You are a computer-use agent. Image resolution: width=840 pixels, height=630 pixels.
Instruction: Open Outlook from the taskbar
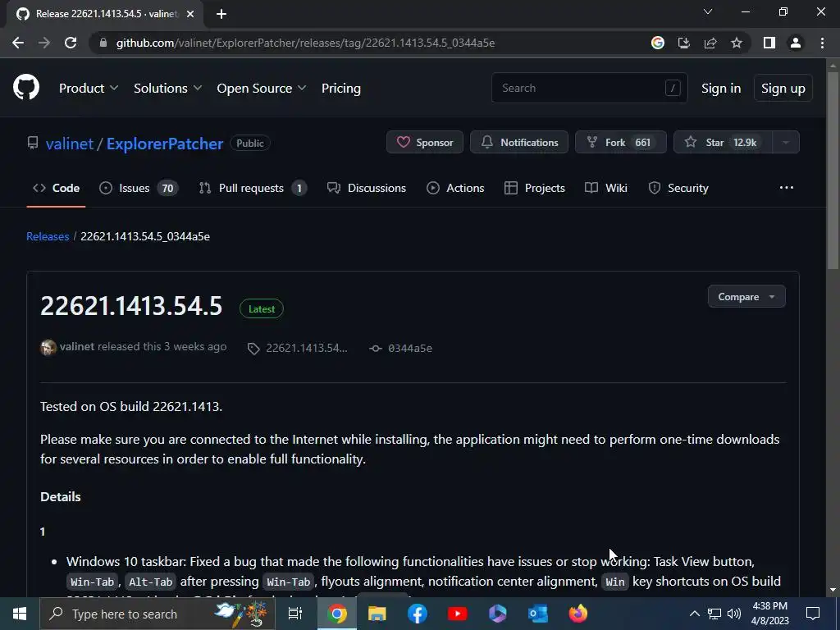[x=538, y=614]
